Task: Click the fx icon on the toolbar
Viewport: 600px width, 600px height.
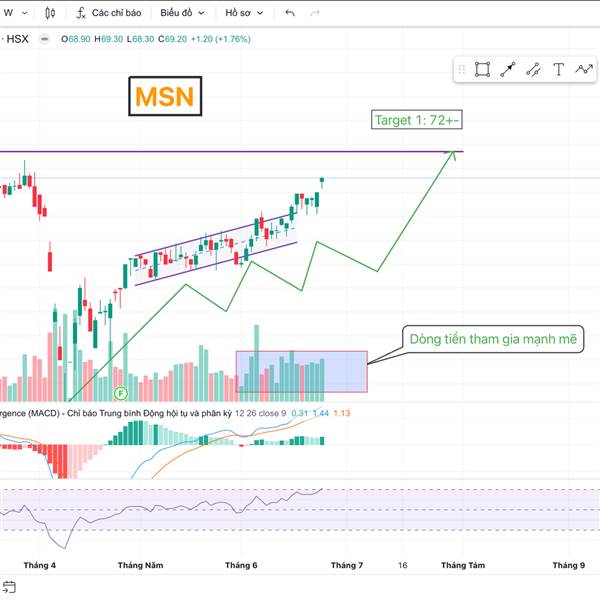Action: click(x=81, y=13)
